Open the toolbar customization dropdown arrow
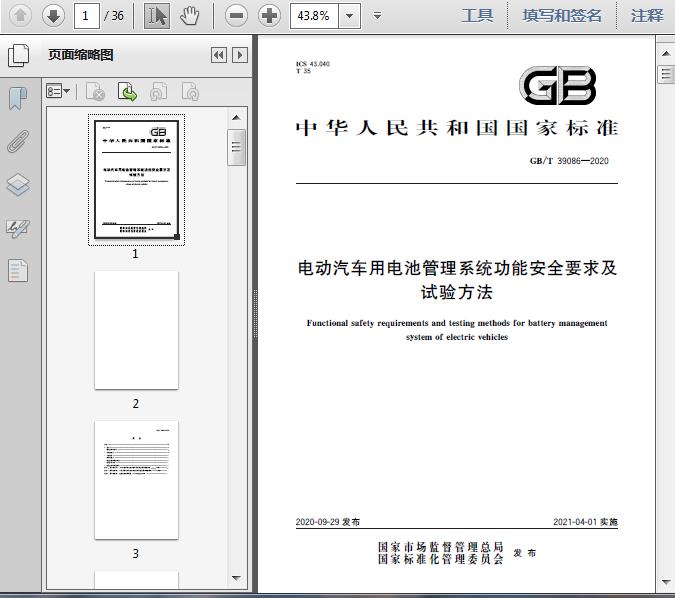Screen dimensions: 675x598 coord(377,15)
